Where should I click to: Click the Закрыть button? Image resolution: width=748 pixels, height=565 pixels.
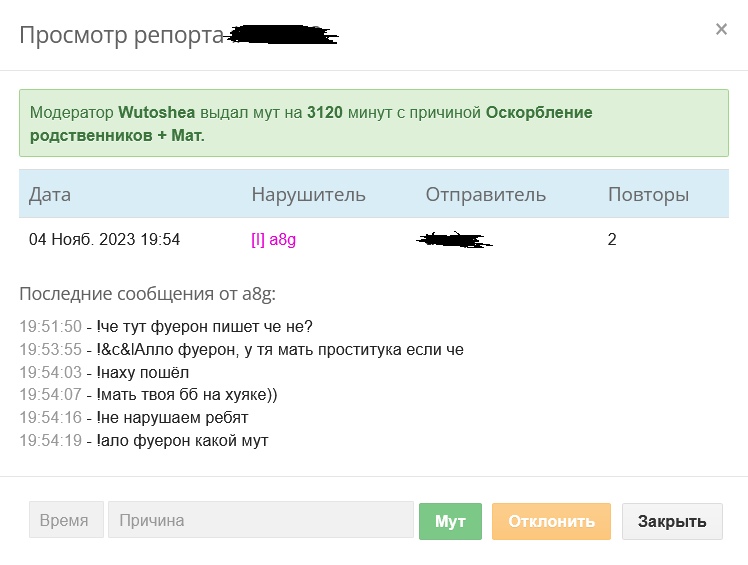point(672,521)
